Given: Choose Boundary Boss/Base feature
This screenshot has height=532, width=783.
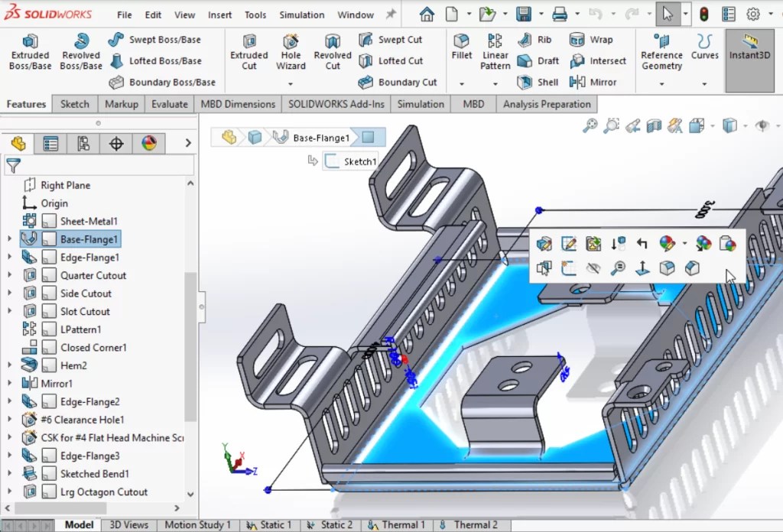Looking at the screenshot, I should [x=162, y=83].
